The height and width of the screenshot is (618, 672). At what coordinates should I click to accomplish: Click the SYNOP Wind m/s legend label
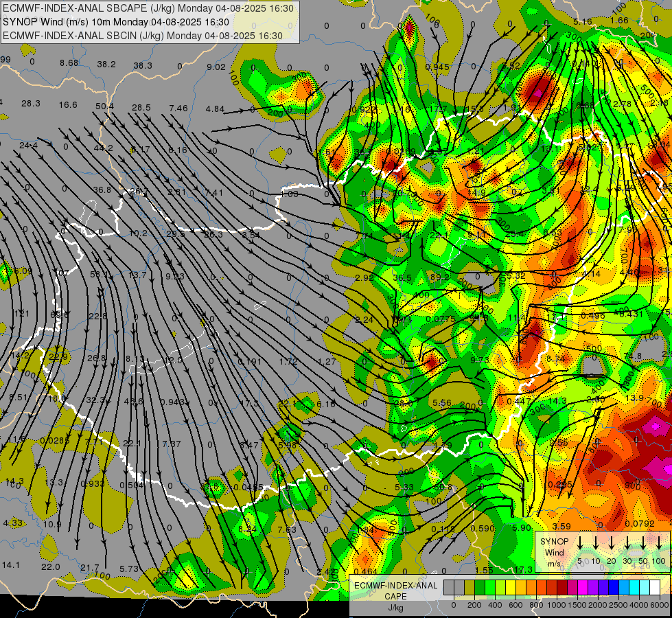point(555,553)
